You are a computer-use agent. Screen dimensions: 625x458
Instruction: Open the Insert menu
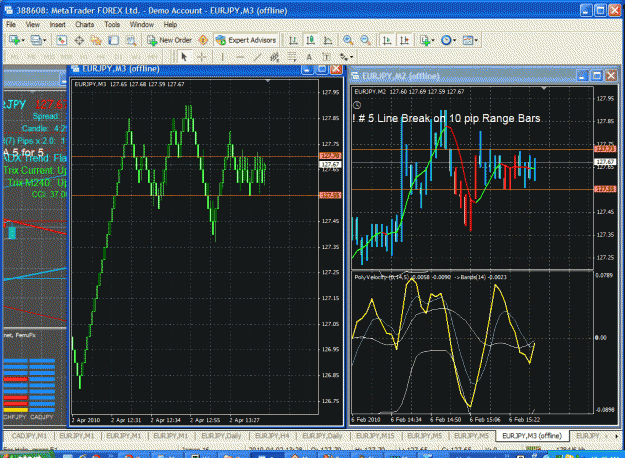(57, 24)
